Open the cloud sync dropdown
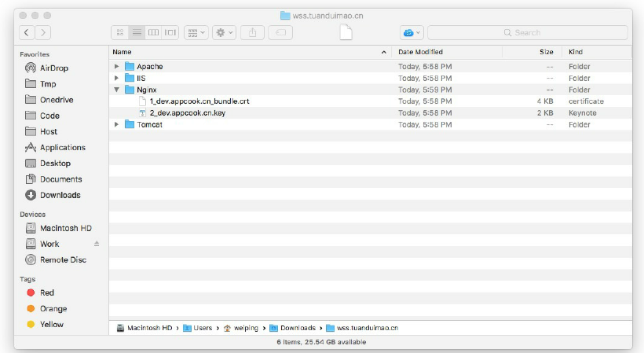 (412, 32)
